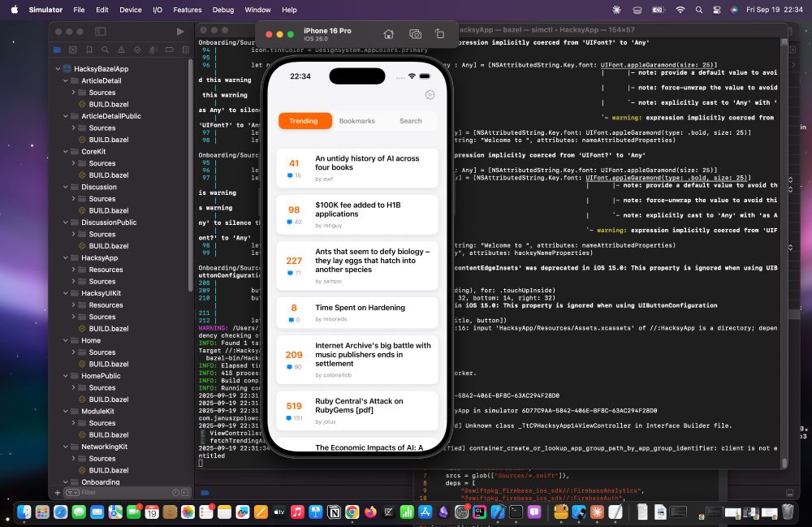This screenshot has width=812, height=527.
Task: Collapse the HacksyUIKit group
Action: tap(65, 293)
